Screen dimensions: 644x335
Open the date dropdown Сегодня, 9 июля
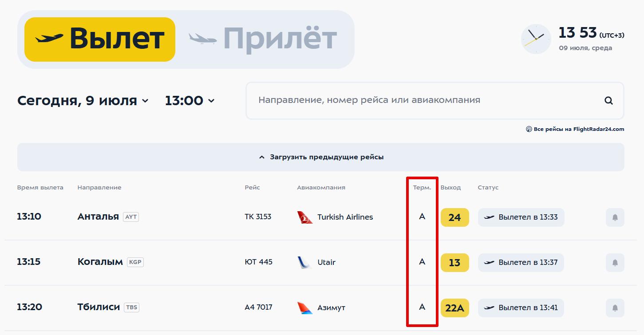point(83,101)
